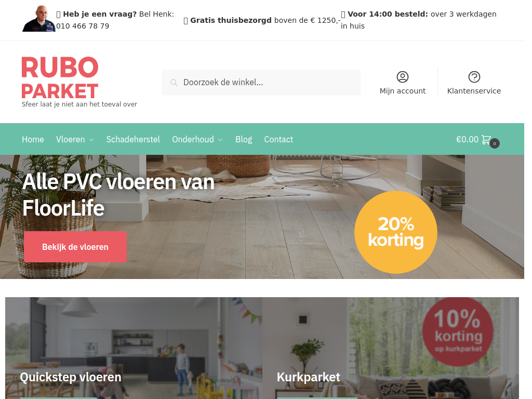This screenshot has width=532, height=399.
Task: Open the Home menu item
Action: 33,139
